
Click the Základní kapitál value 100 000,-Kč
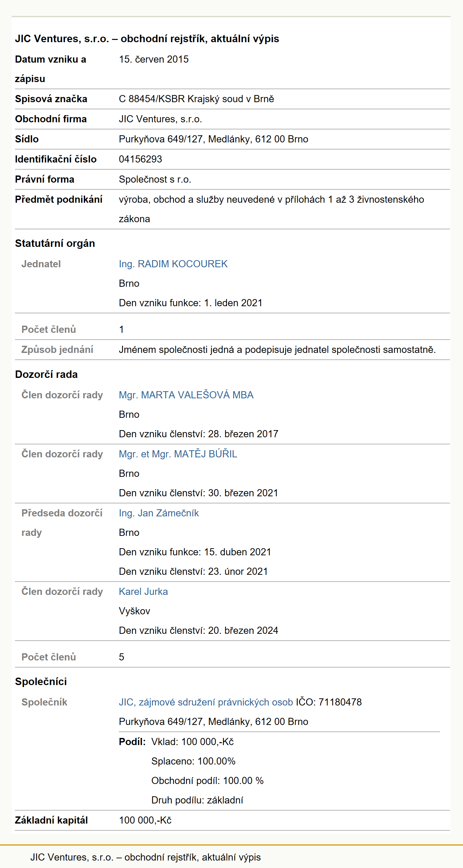pyautogui.click(x=145, y=820)
